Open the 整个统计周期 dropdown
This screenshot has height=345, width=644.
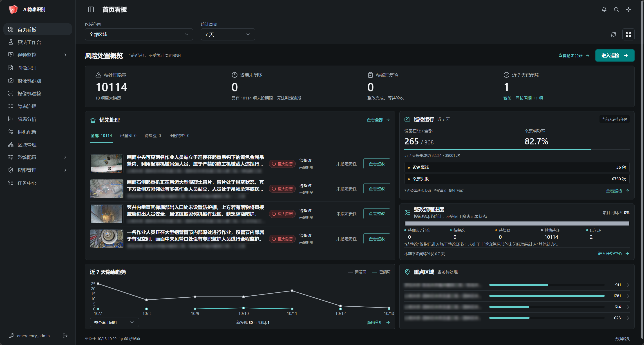[114, 322]
